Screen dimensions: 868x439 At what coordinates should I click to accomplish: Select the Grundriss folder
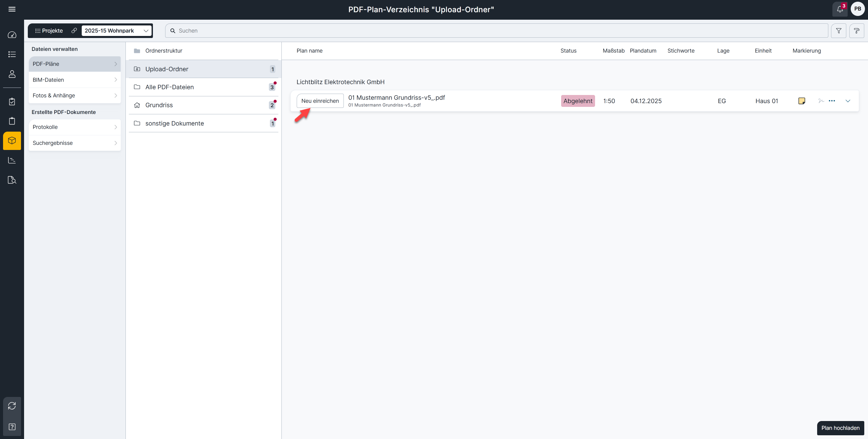[203, 105]
